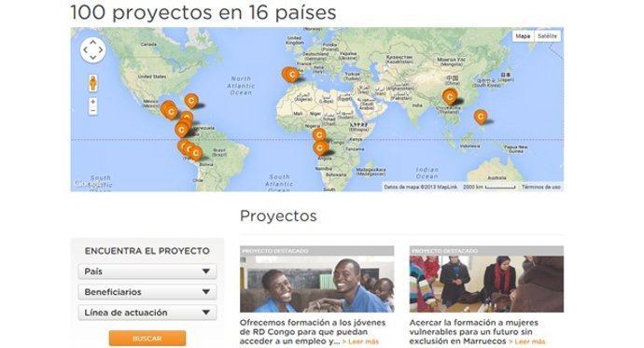The width and height of the screenshot is (644, 348).
Task: Open the marker just north of Angola
Action: coord(320,148)
